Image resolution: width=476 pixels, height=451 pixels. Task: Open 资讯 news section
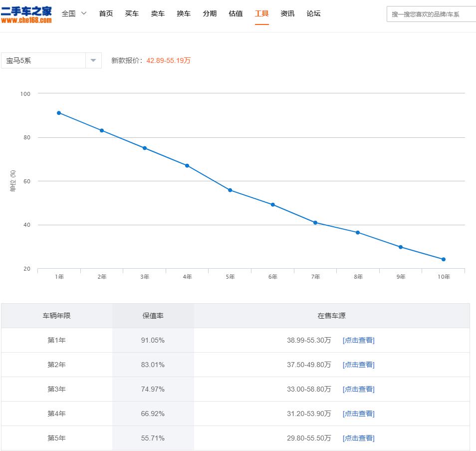[x=287, y=13]
